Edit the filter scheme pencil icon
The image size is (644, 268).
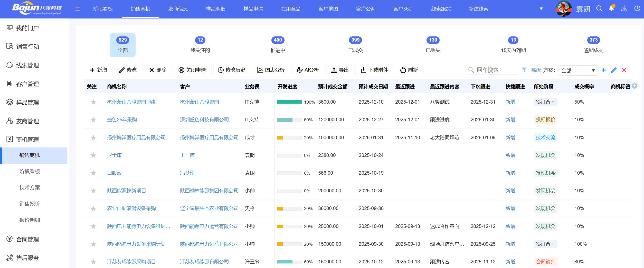[614, 70]
